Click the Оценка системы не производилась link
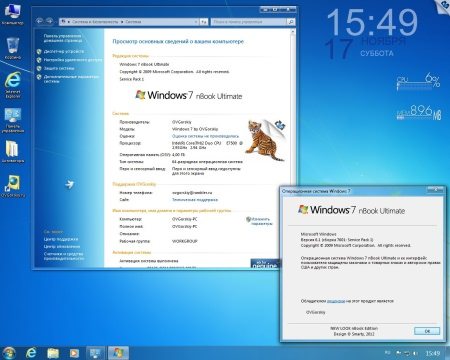Screen dimensions: 450x360 point(205,136)
